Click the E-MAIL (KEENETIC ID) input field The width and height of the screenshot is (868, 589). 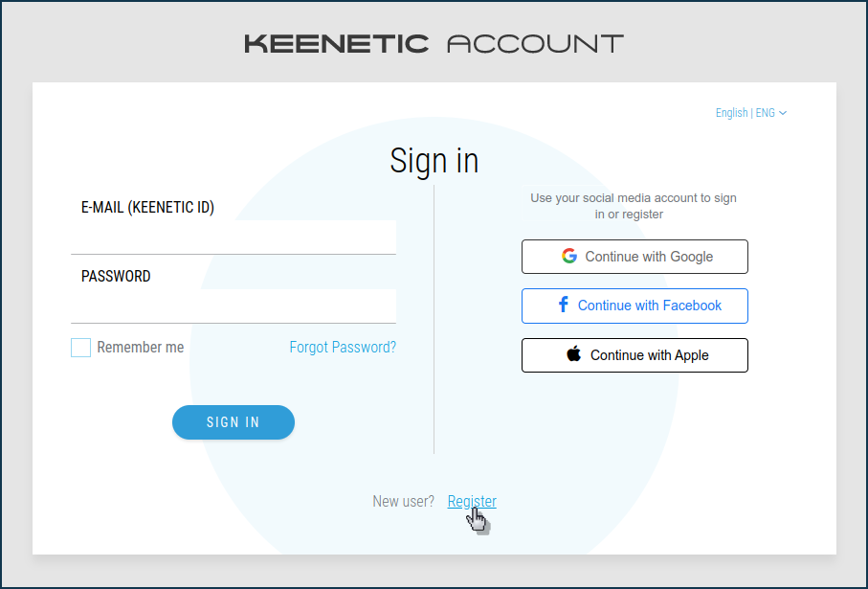pyautogui.click(x=234, y=235)
